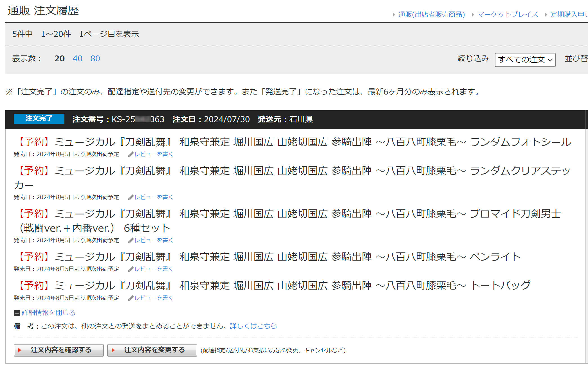This screenshot has height=374, width=588.
Task: Write review for ランダムクリアステッカー item
Action: click(x=154, y=197)
